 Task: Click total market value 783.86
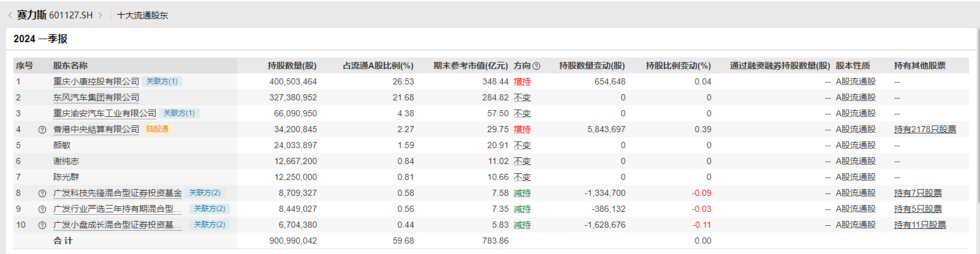point(495,241)
